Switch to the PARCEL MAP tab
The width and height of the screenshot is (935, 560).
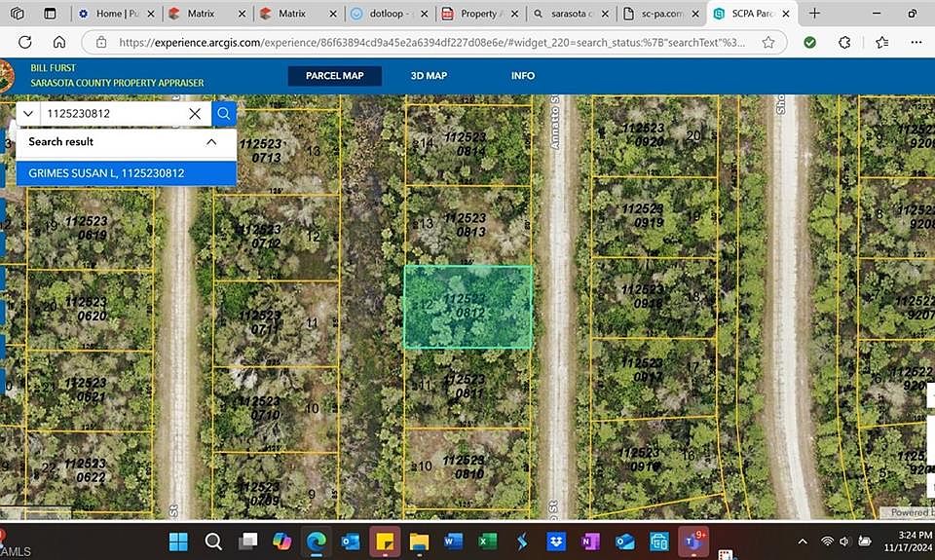334,76
